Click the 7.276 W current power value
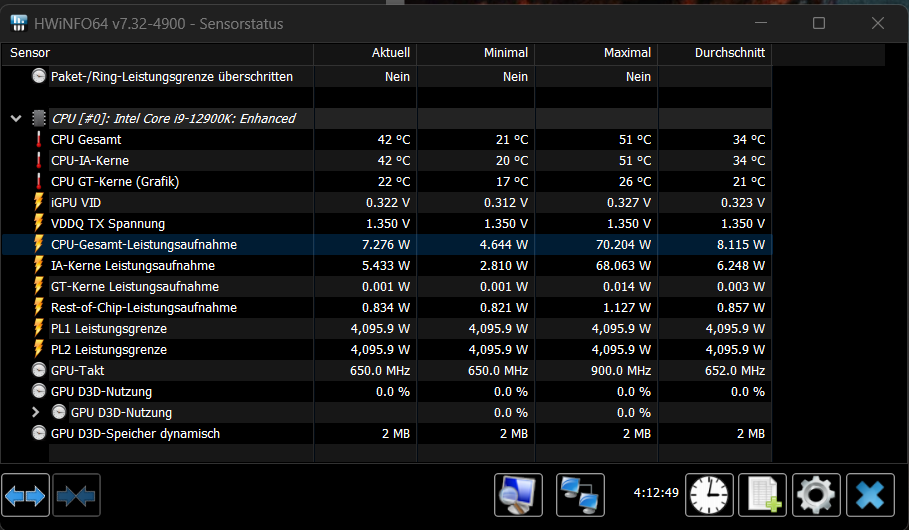909x530 pixels. 386,245
